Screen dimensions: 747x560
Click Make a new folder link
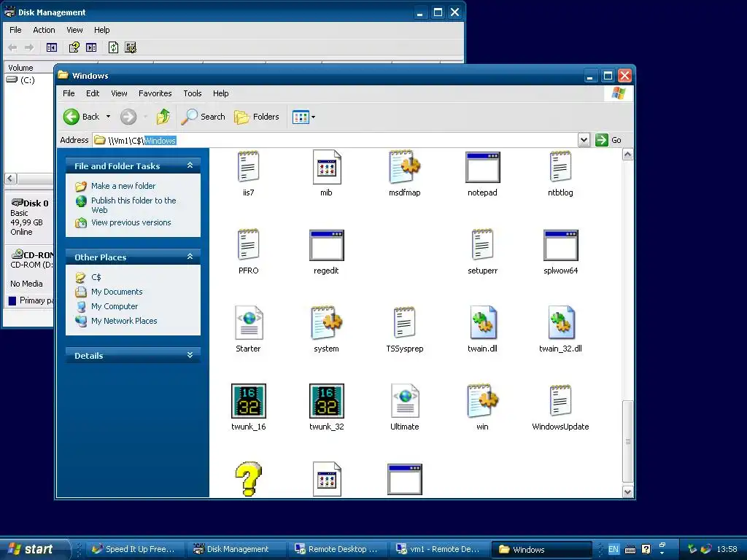(x=123, y=186)
